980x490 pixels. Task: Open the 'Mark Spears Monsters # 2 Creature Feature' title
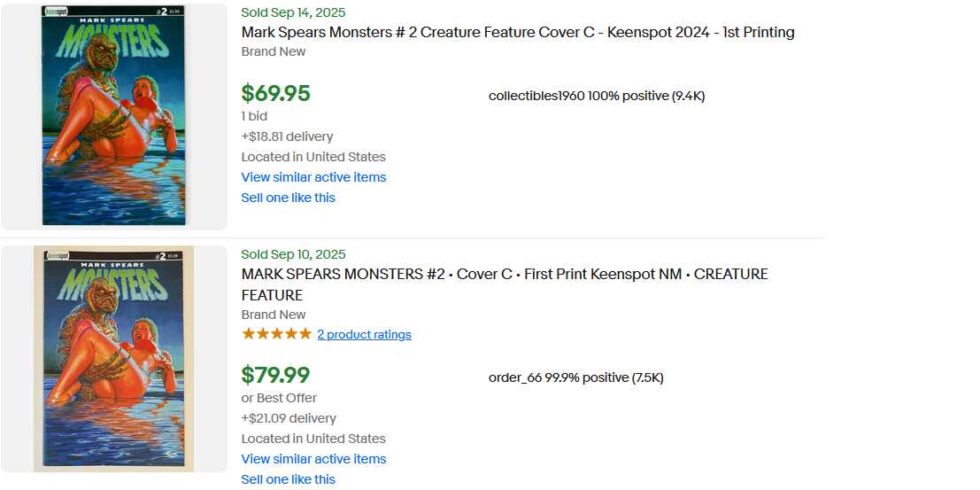pos(517,32)
